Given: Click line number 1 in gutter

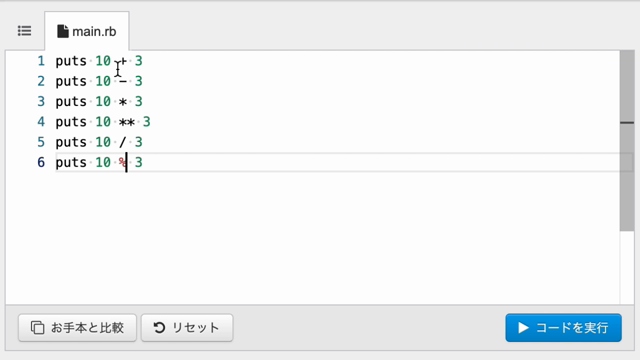Looking at the screenshot, I should click(41, 61).
